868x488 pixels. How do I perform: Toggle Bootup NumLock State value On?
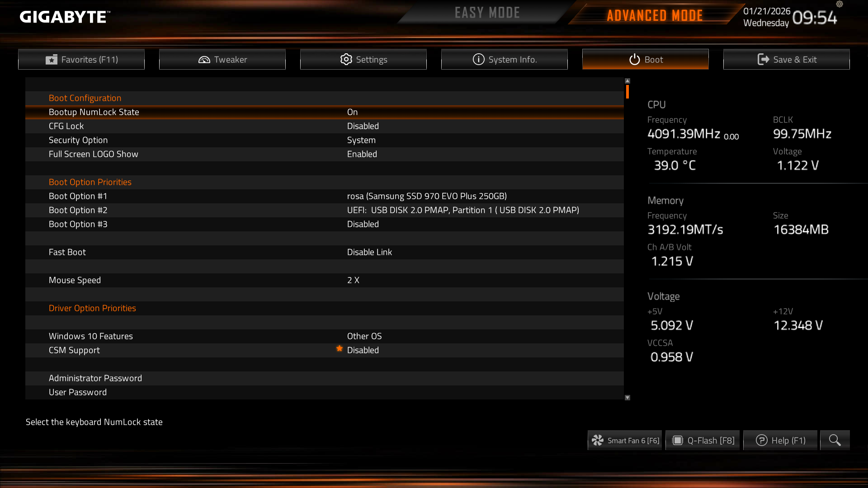(352, 112)
